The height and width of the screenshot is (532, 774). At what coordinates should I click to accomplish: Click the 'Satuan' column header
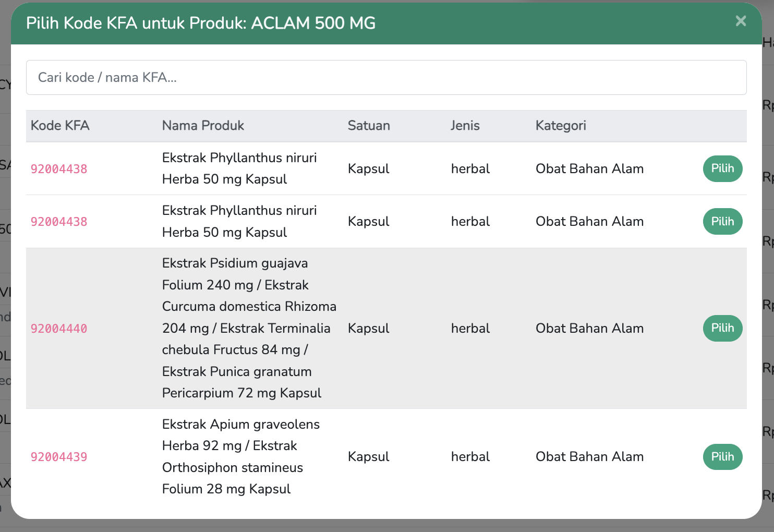pyautogui.click(x=369, y=126)
